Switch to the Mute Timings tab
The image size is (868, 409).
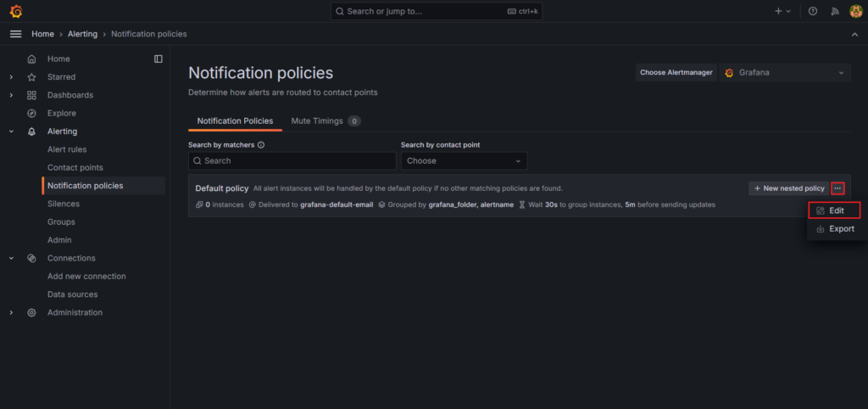[x=325, y=121]
